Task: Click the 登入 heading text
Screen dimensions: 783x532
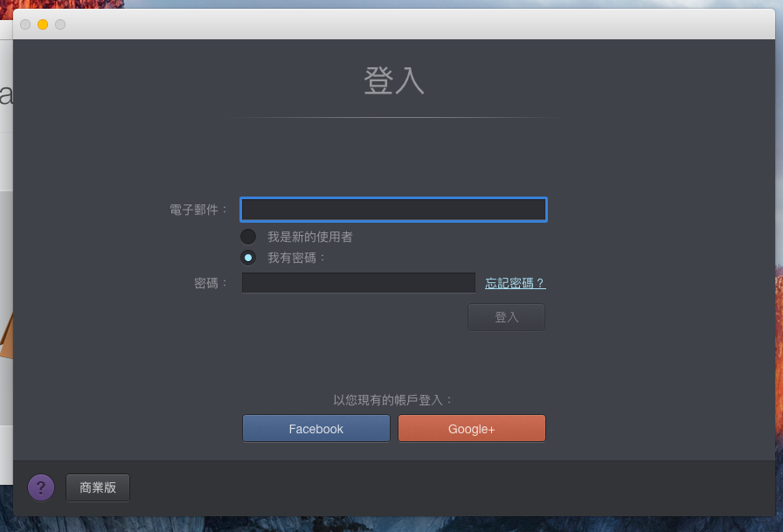Action: pos(394,81)
